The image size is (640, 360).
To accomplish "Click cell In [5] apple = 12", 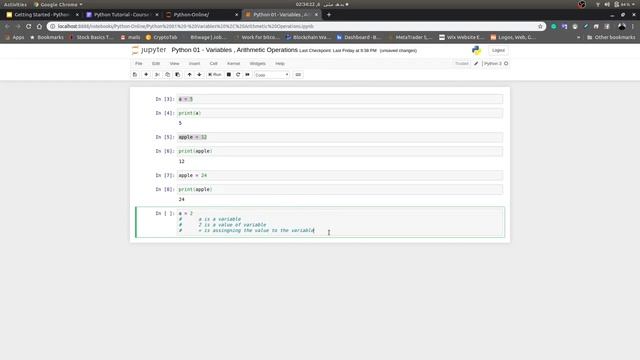I will tap(340, 137).
